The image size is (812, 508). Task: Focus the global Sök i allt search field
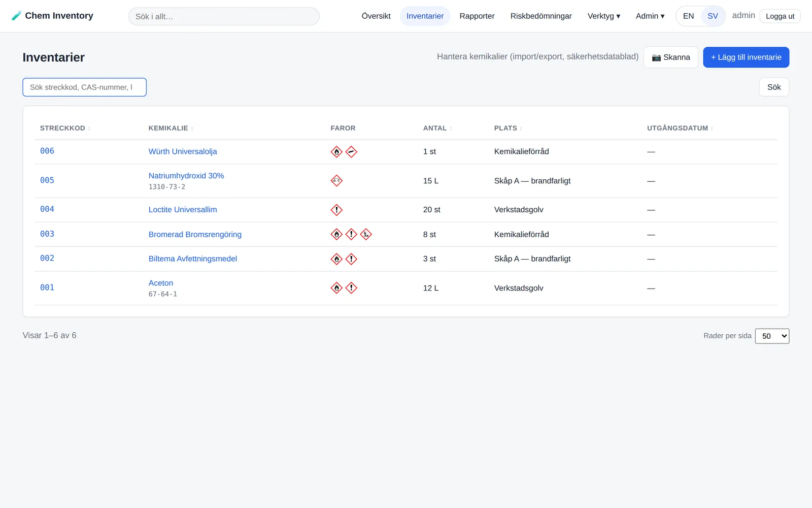coord(224,16)
